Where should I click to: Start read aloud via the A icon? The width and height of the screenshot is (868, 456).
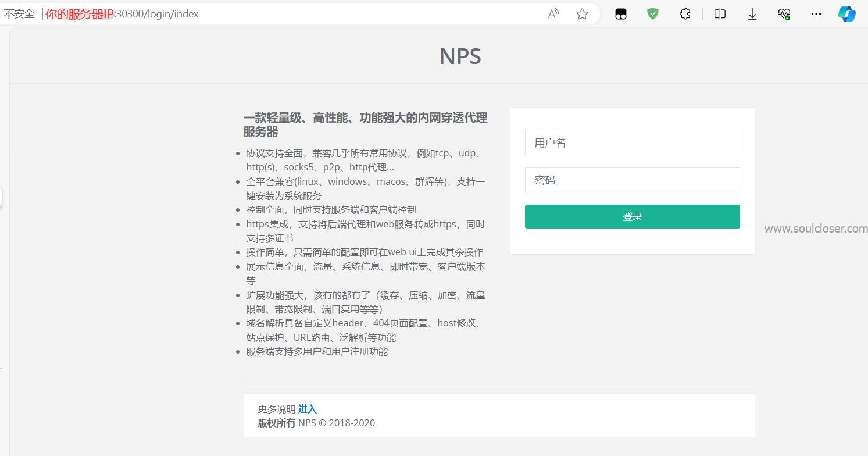point(553,13)
